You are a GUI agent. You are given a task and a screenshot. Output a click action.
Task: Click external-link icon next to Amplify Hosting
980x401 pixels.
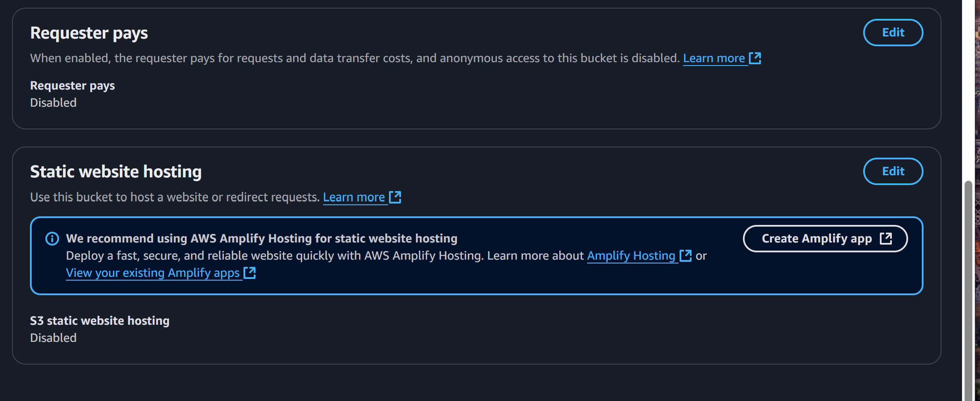point(686,256)
